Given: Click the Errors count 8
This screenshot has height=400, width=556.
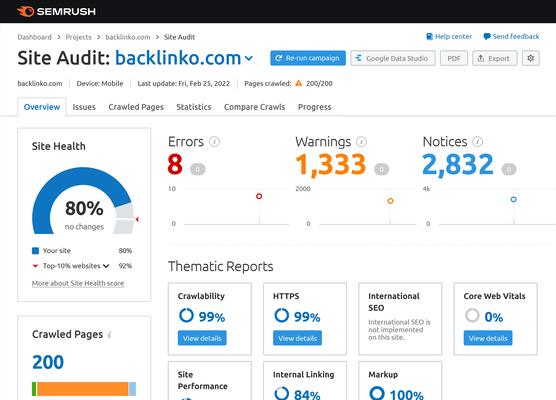Looking at the screenshot, I should 175,164.
